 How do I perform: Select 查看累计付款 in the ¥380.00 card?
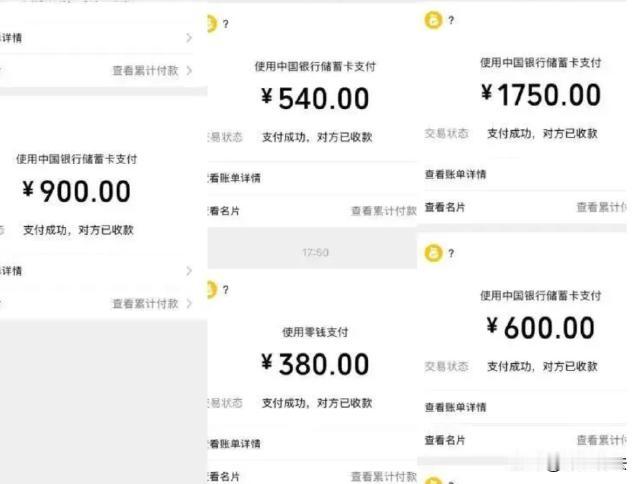tap(384, 477)
